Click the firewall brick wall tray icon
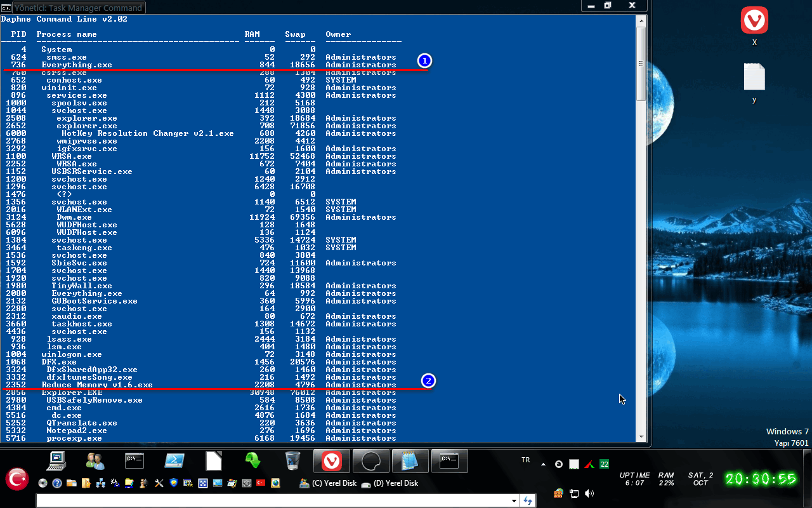Image resolution: width=812 pixels, height=508 pixels. [559, 493]
